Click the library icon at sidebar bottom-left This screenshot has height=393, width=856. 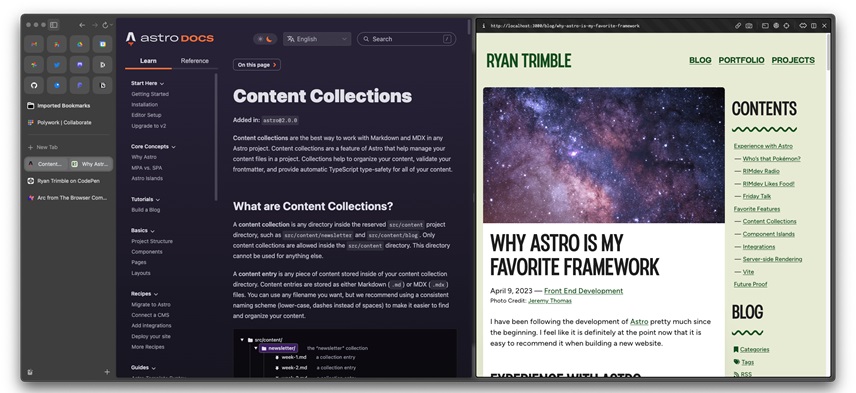coord(31,372)
